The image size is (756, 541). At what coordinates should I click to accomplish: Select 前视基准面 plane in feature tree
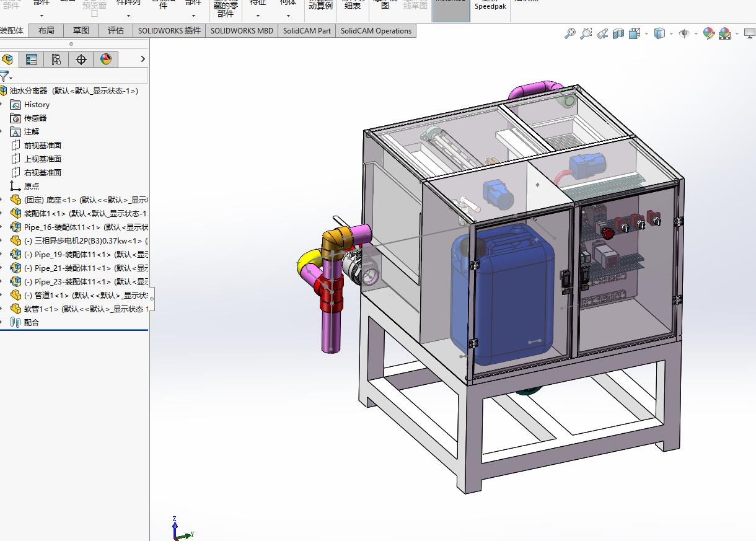coord(42,146)
